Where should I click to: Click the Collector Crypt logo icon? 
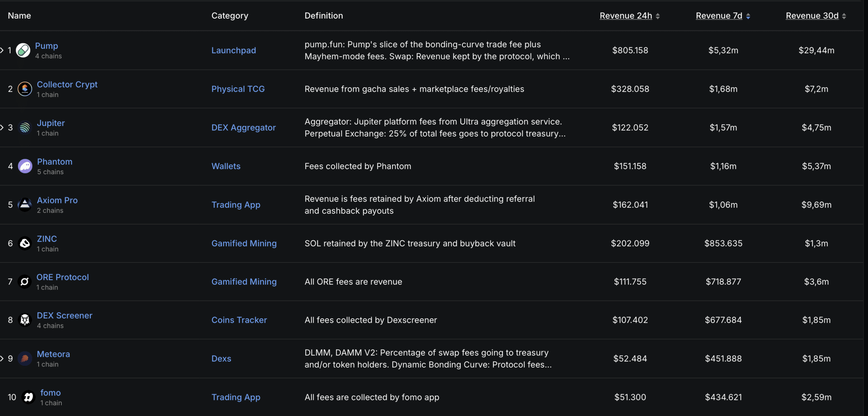(25, 89)
